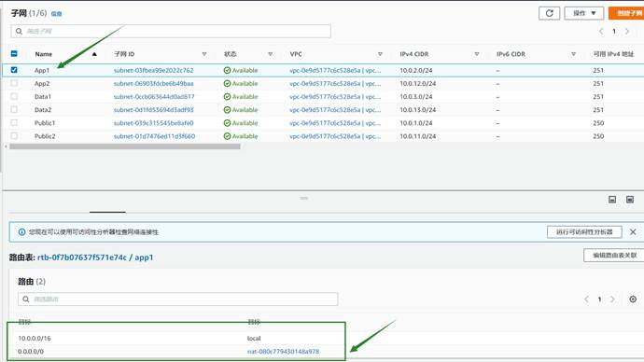Select page 1 in subnets pagination
Screen dimensions: 644x362
point(614,31)
